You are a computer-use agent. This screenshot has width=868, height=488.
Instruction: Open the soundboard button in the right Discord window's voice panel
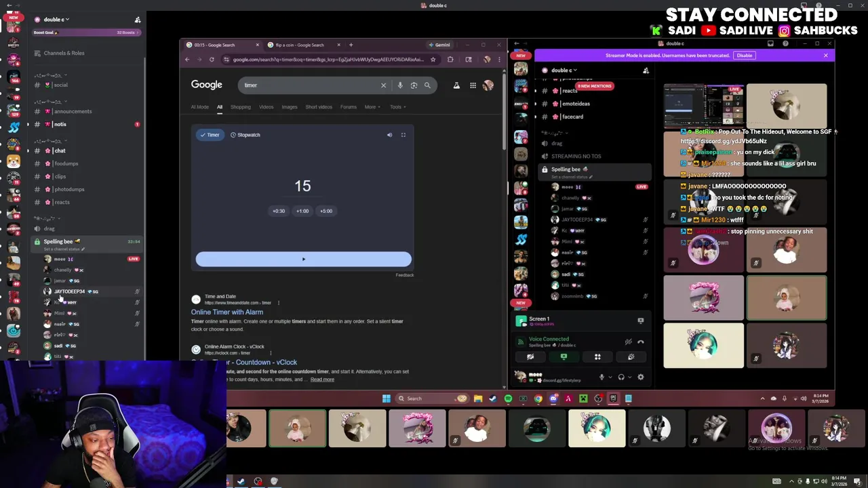631,357
